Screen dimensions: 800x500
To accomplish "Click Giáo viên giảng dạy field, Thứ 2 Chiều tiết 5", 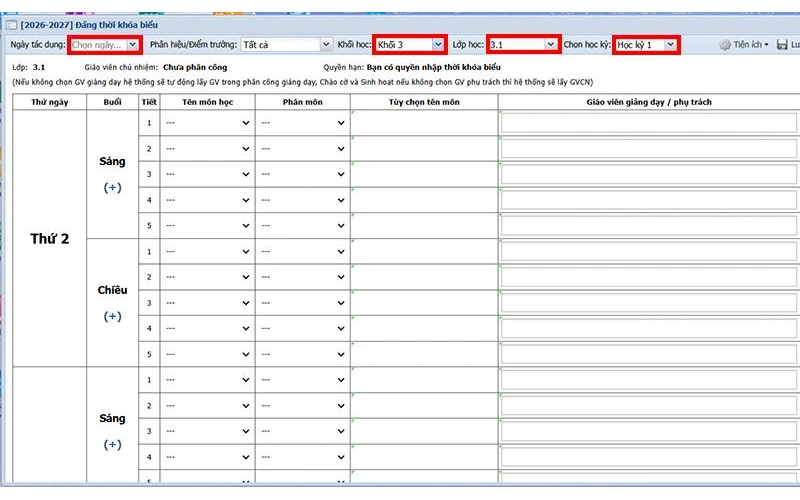I will click(649, 354).
